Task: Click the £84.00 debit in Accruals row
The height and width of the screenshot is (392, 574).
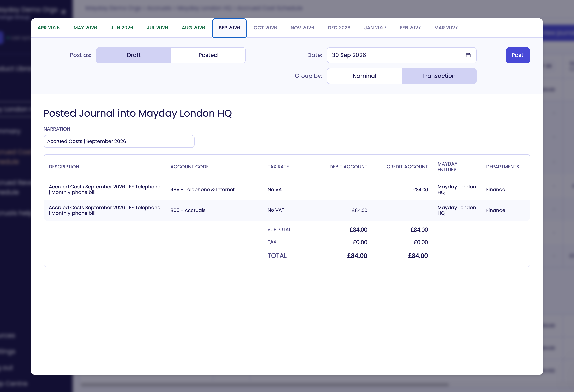Action: pos(359,210)
